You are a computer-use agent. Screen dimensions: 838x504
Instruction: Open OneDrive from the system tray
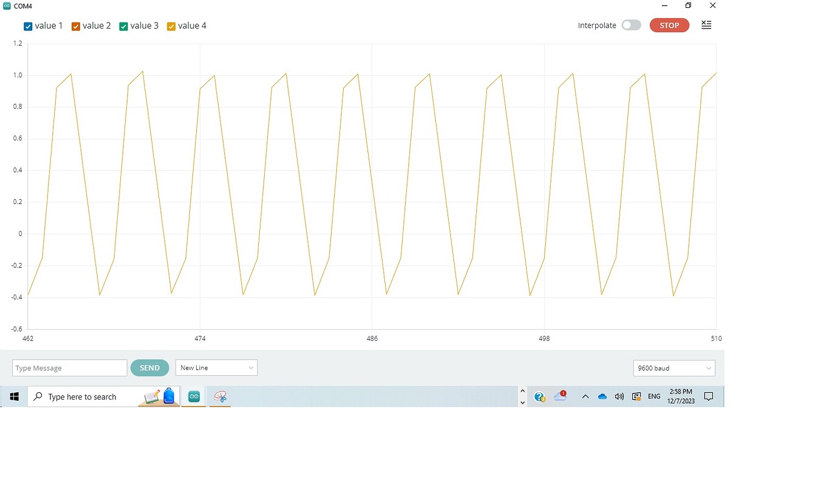click(x=602, y=396)
